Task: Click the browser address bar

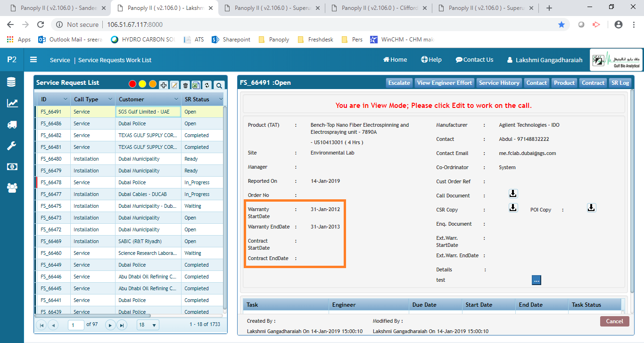Action: click(302, 24)
